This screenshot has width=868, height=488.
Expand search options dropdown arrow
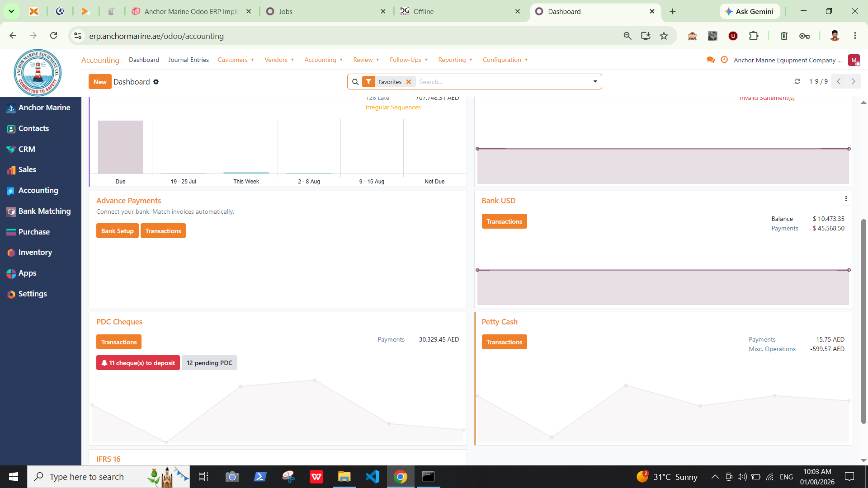[595, 82]
